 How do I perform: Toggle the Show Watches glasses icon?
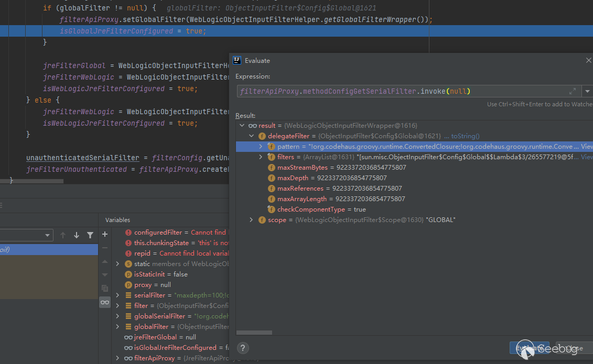click(x=105, y=302)
